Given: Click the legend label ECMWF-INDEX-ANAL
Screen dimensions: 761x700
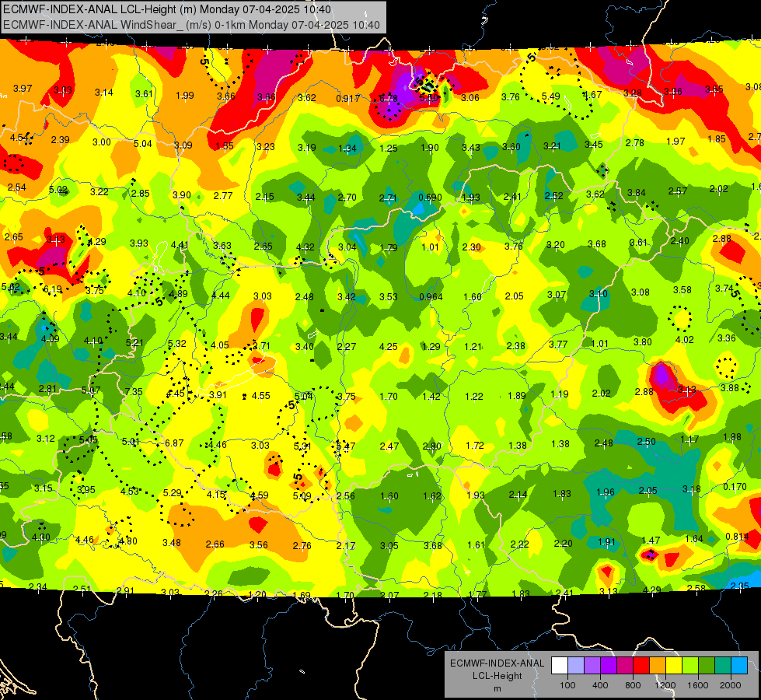Looking at the screenshot, I should [x=497, y=663].
